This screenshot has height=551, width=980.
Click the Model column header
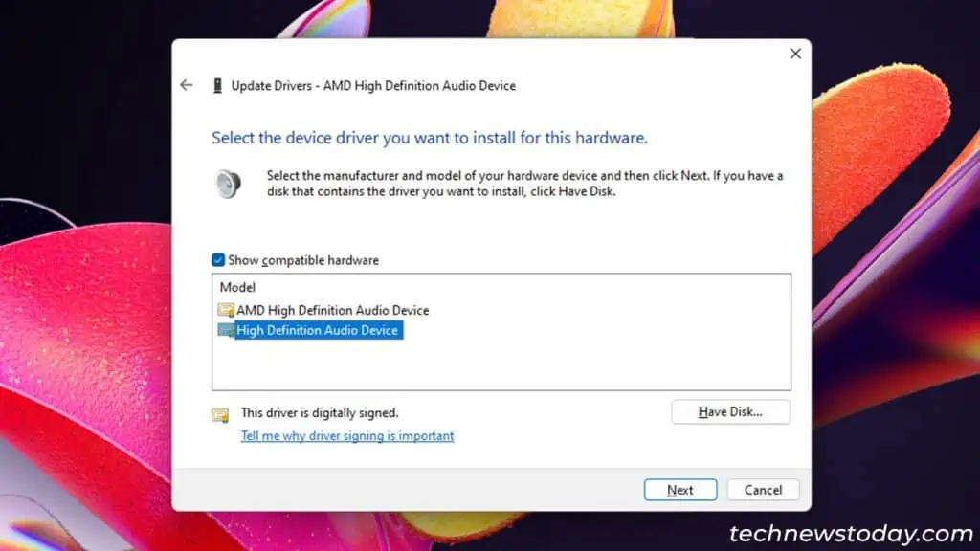(237, 287)
